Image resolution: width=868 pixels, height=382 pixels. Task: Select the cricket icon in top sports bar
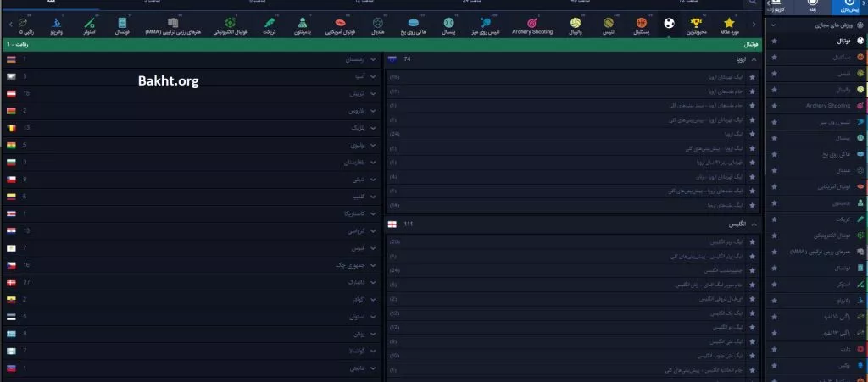click(x=270, y=23)
